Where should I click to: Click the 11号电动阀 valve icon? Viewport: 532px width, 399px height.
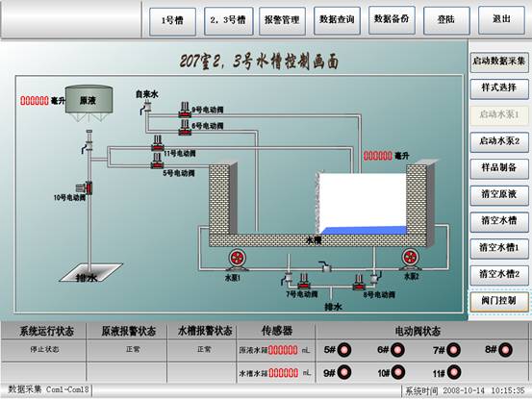157,143
